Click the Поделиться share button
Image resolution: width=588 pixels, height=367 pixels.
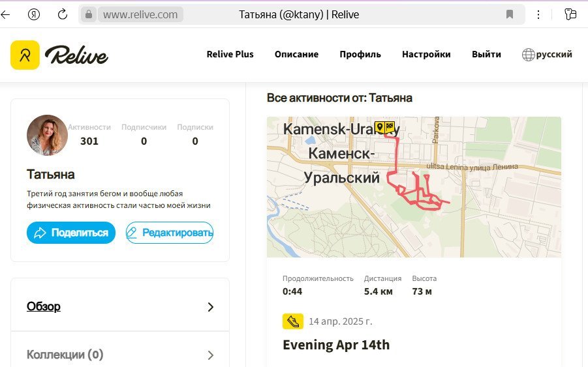coord(71,233)
